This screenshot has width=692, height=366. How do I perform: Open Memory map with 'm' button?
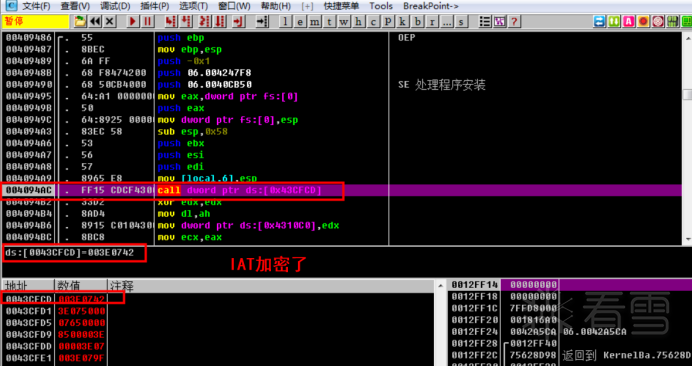315,21
